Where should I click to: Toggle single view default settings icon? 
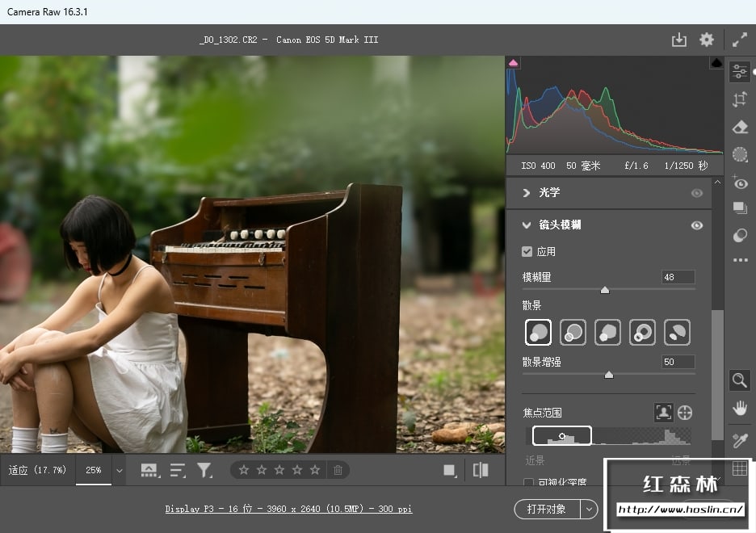[450, 470]
